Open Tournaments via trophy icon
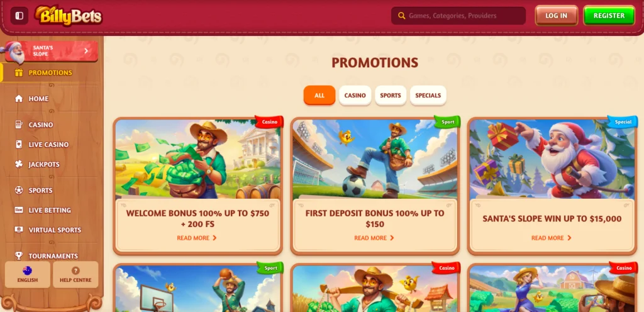The height and width of the screenshot is (312, 644). pos(18,256)
